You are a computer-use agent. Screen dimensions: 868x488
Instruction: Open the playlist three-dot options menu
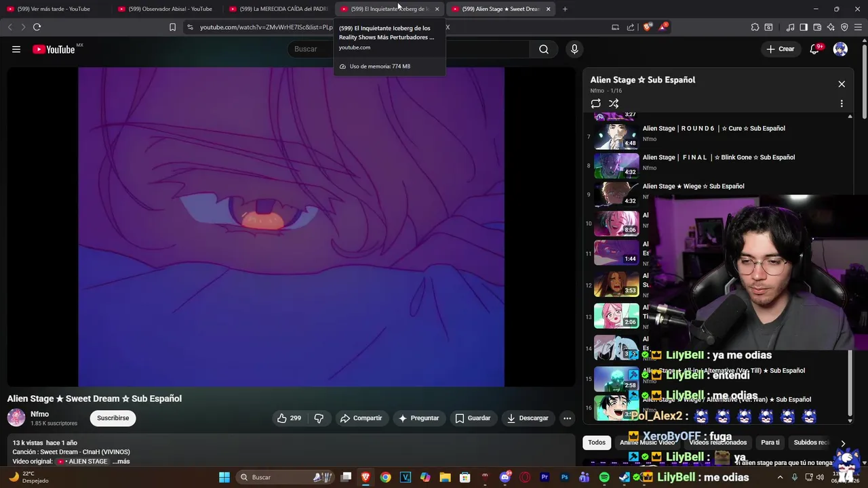pyautogui.click(x=842, y=104)
